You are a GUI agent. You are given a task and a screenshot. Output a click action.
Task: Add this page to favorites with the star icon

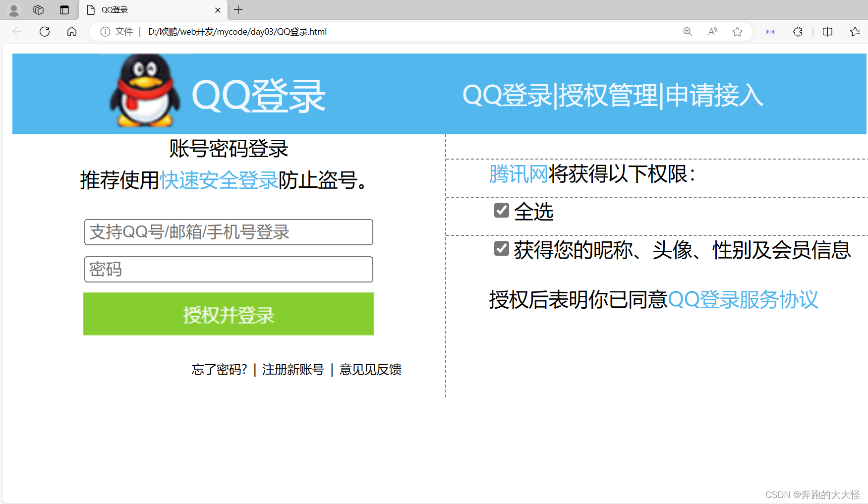click(x=738, y=32)
